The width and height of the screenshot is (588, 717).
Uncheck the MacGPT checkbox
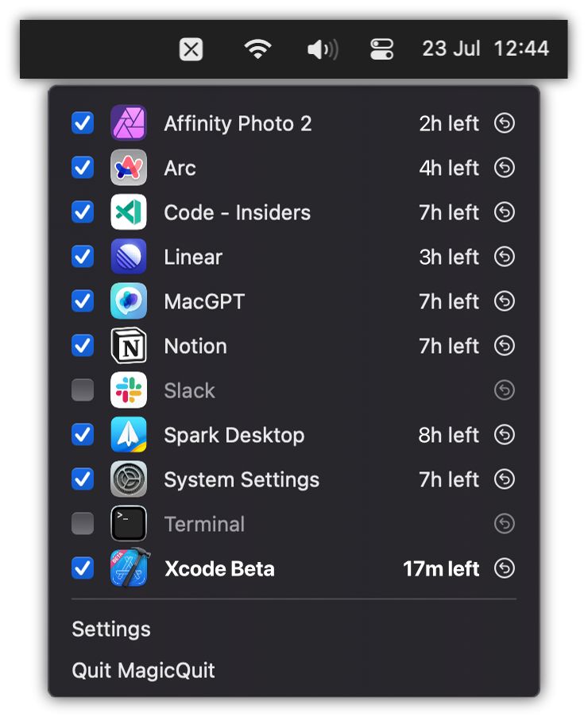pyautogui.click(x=83, y=301)
